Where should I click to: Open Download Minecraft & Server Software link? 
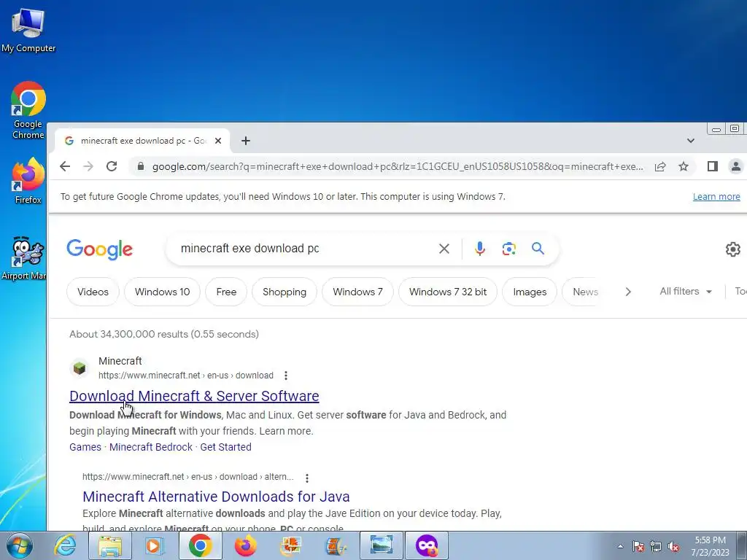(194, 396)
